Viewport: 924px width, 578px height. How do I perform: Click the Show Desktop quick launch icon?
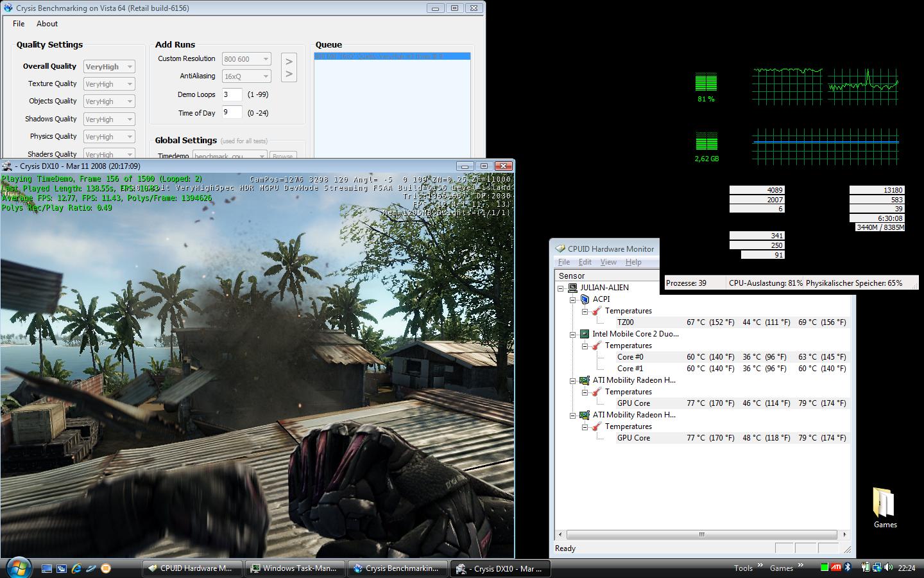click(x=47, y=568)
